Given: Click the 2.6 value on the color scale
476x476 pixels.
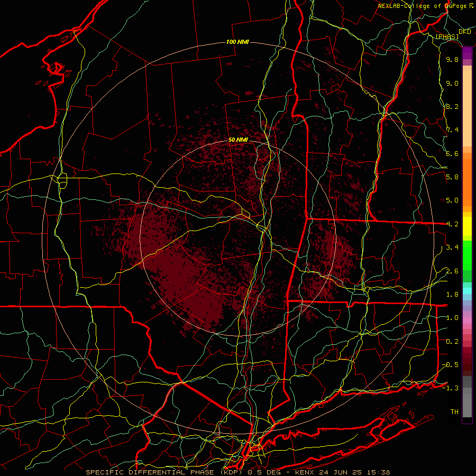Looking at the screenshot, I should 452,271.
